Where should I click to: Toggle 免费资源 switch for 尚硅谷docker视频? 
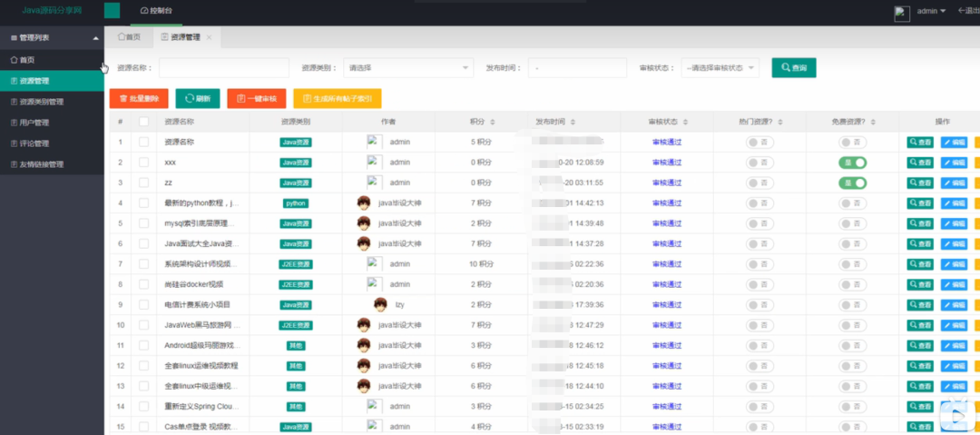pos(852,284)
